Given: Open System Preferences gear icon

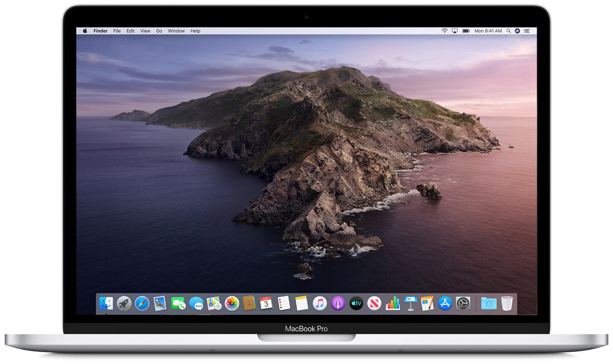Looking at the screenshot, I should click(463, 303).
